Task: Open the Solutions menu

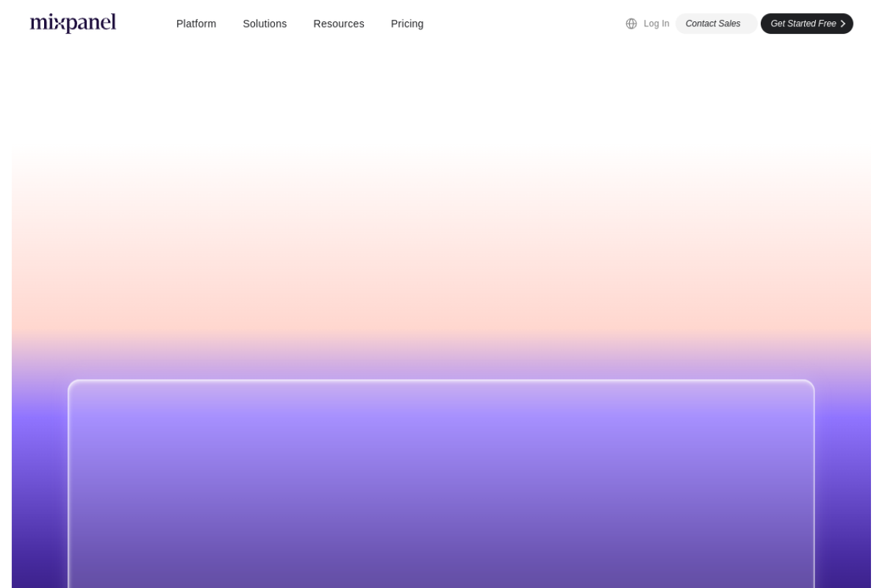Action: [265, 24]
